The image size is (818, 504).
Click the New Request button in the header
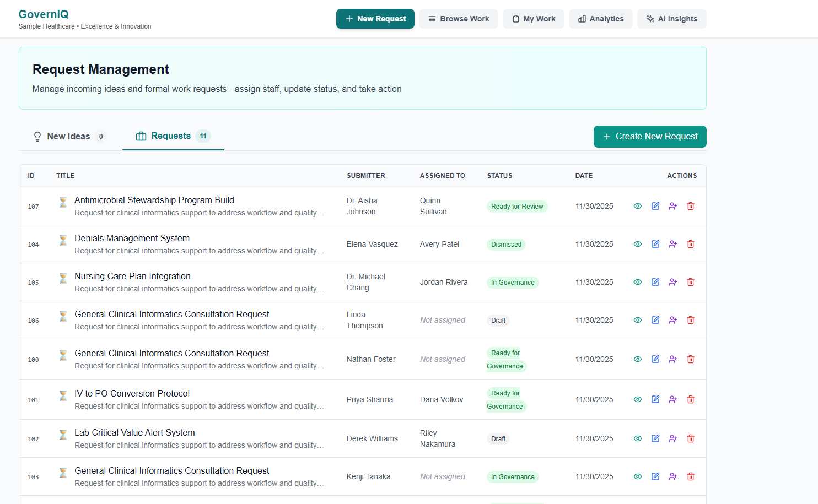pyautogui.click(x=375, y=19)
